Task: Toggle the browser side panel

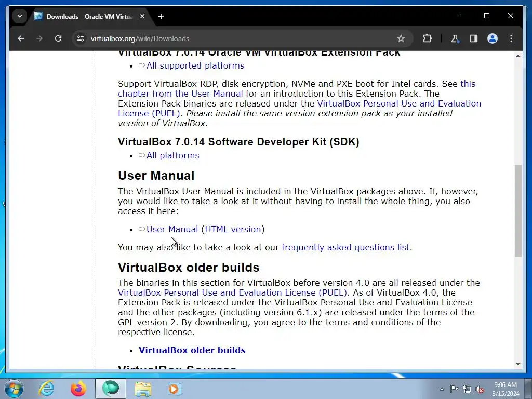Action: [474, 38]
